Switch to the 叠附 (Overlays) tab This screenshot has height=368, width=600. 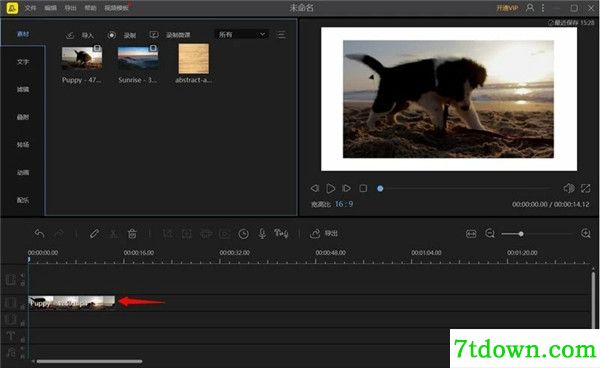pyautogui.click(x=23, y=117)
